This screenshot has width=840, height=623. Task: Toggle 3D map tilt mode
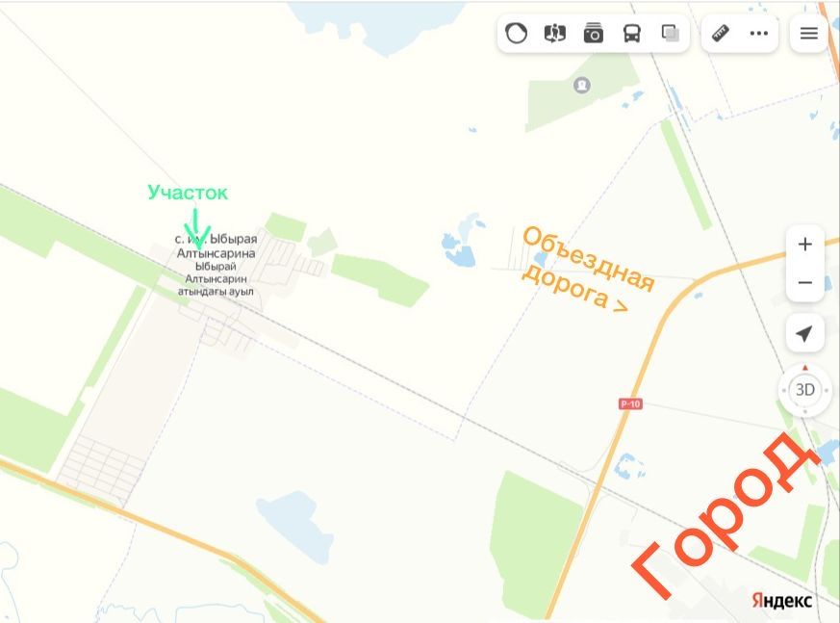(804, 390)
